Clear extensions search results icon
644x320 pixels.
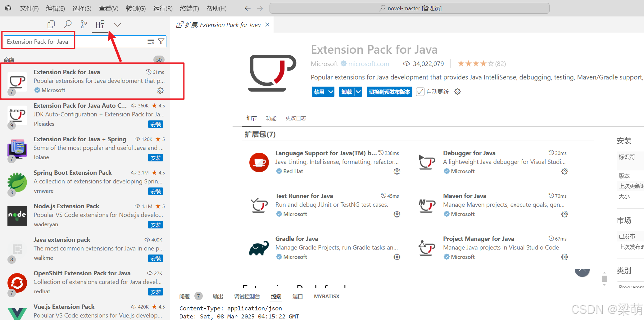point(151,41)
